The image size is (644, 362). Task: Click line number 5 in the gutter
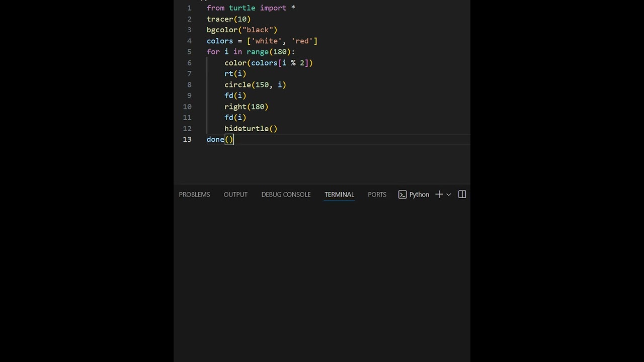(189, 52)
